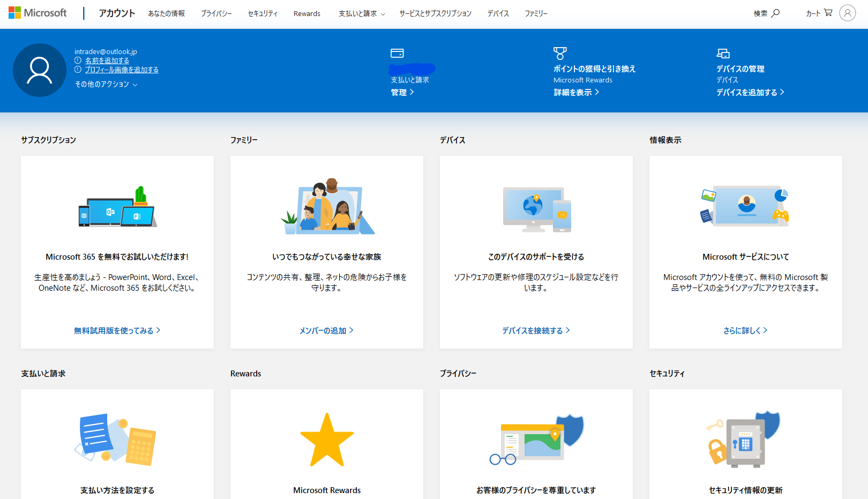The height and width of the screenshot is (499, 868).
Task: Click プロフィール画像を追加する link
Action: click(122, 70)
